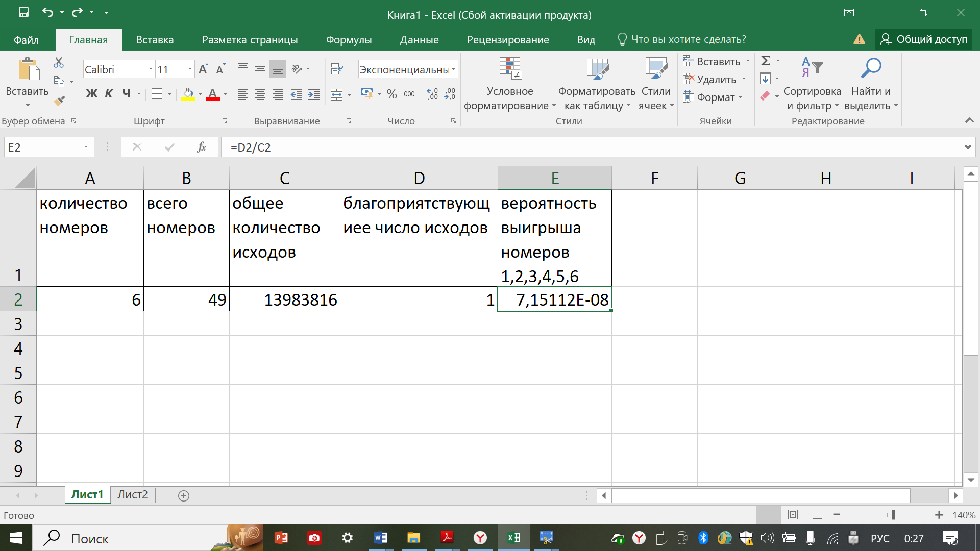The width and height of the screenshot is (980, 551).
Task: Open the font size dropdown
Action: pyautogui.click(x=190, y=69)
